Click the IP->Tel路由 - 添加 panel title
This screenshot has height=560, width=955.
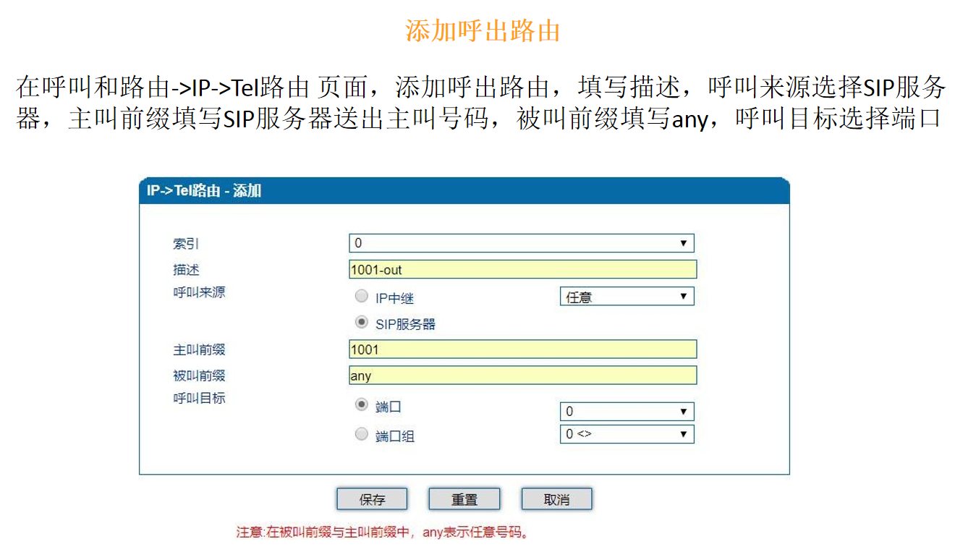click(204, 191)
